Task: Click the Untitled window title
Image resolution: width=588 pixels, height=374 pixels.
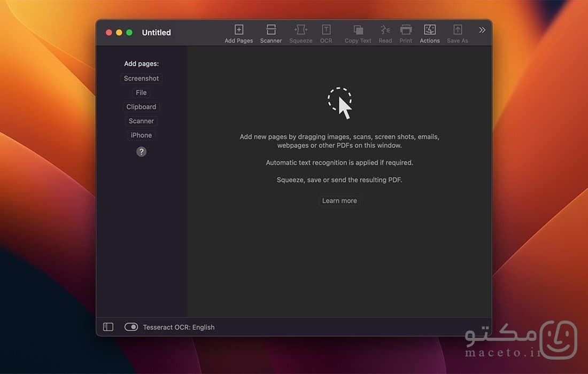Action: click(x=157, y=33)
